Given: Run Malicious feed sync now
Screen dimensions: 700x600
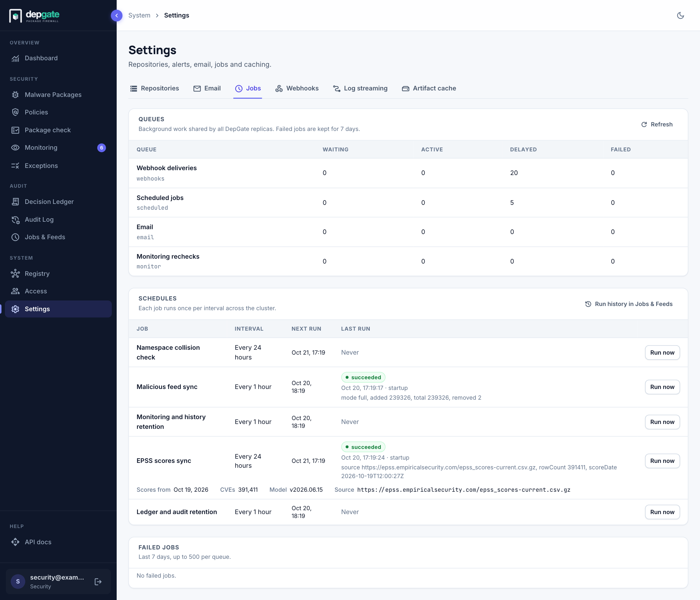Looking at the screenshot, I should pos(662,387).
